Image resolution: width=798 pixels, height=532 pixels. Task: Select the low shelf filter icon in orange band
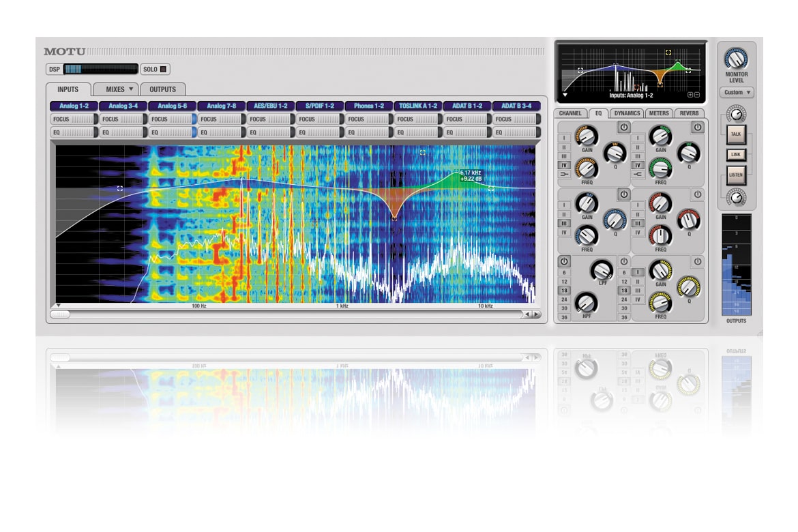tap(564, 175)
